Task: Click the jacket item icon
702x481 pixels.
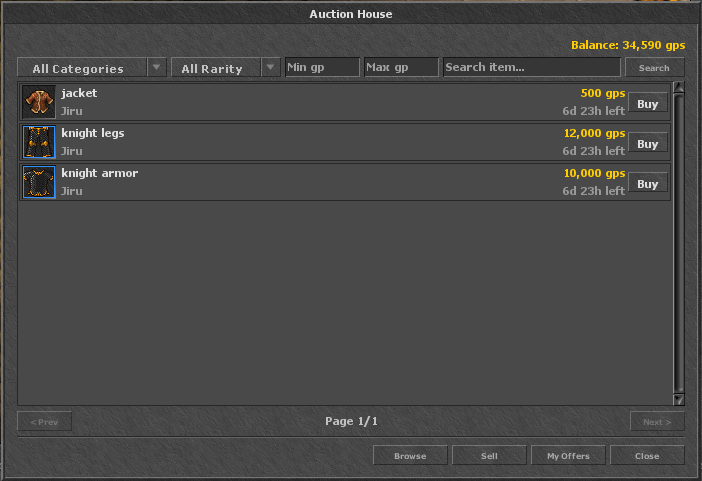Action: (39, 102)
